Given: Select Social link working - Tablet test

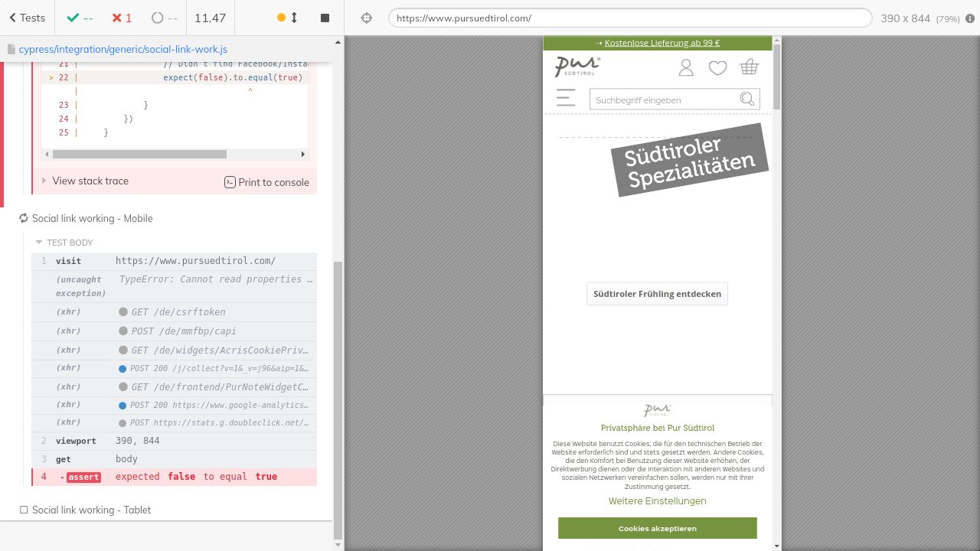Looking at the screenshot, I should pyautogui.click(x=91, y=510).
